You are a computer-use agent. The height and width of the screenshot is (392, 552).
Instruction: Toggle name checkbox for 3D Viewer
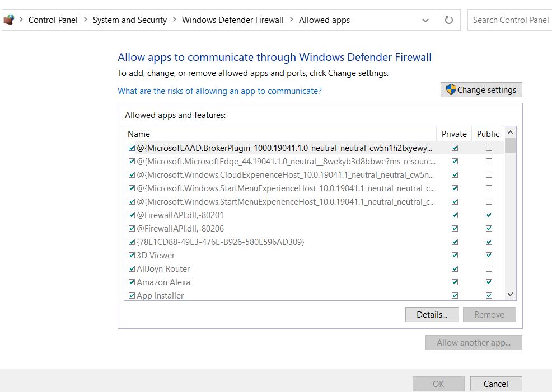click(x=132, y=255)
